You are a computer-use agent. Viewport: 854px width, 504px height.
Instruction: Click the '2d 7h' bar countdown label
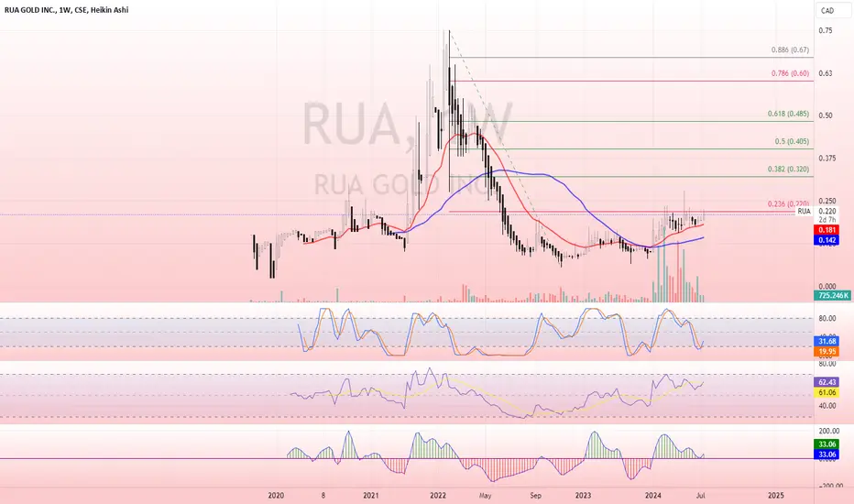click(x=827, y=220)
